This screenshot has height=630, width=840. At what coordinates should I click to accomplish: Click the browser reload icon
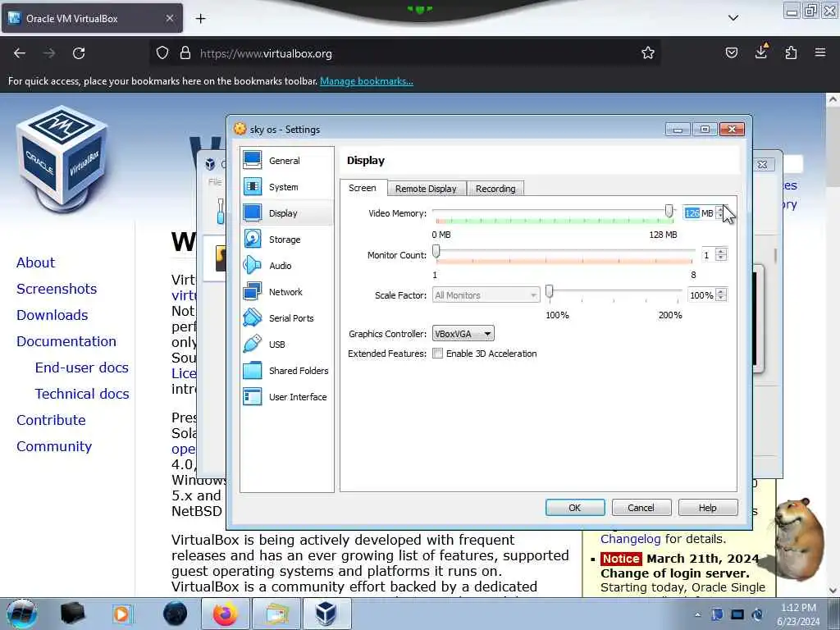pos(79,53)
